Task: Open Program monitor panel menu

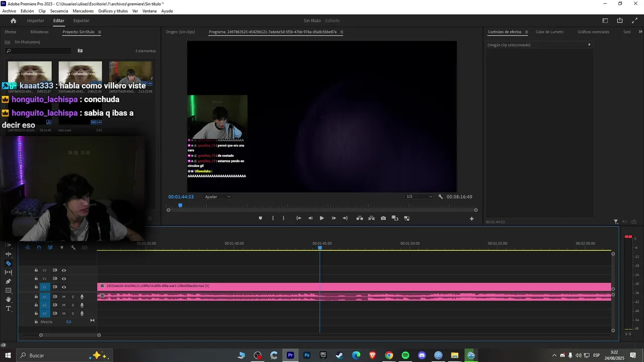Action: [342, 32]
